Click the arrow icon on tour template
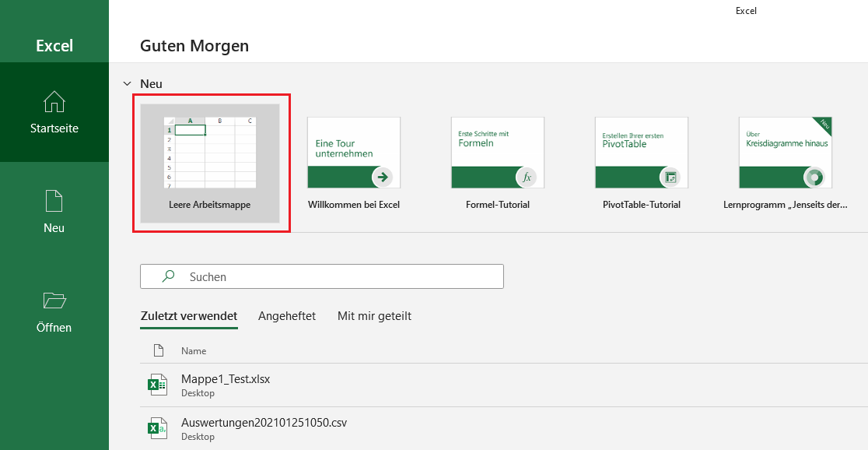The height and width of the screenshot is (450, 868). pyautogui.click(x=382, y=178)
